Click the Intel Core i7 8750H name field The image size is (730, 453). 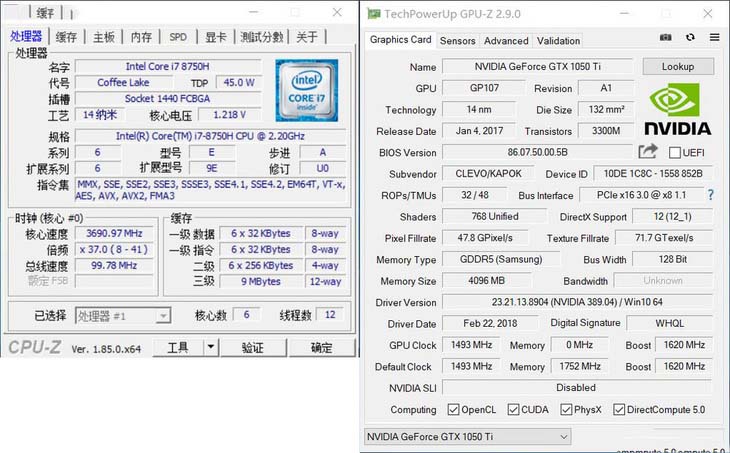click(x=168, y=67)
